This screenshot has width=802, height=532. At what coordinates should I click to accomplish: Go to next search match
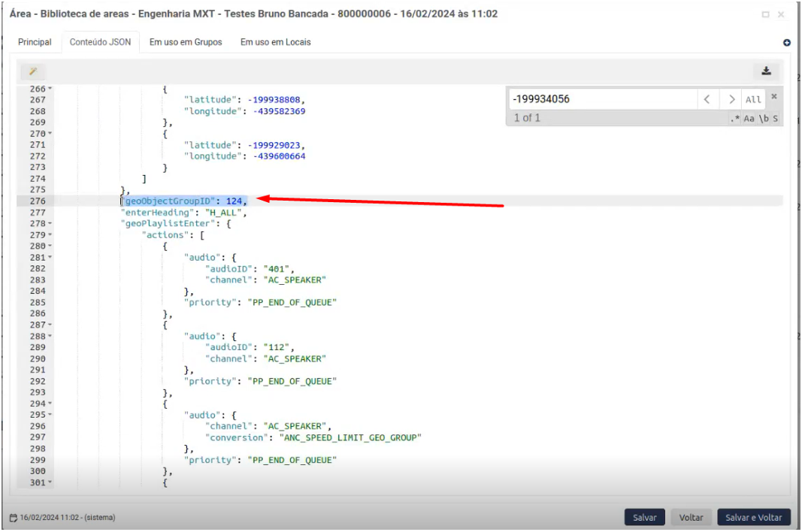coord(731,99)
